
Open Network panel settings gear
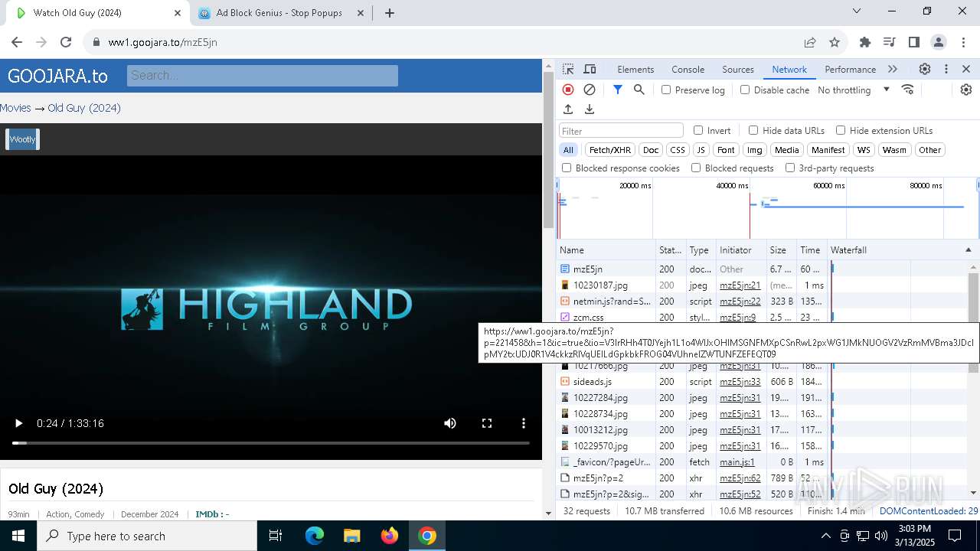(x=966, y=90)
